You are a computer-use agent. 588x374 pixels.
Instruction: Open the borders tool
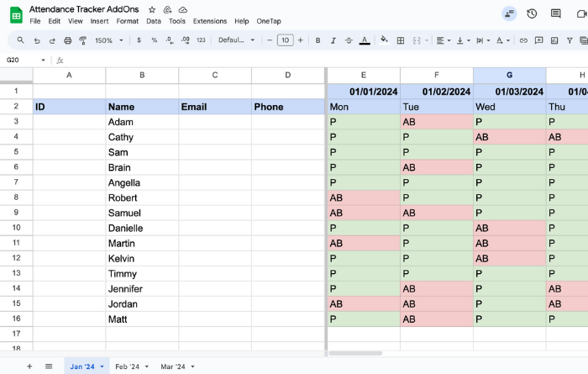click(401, 40)
